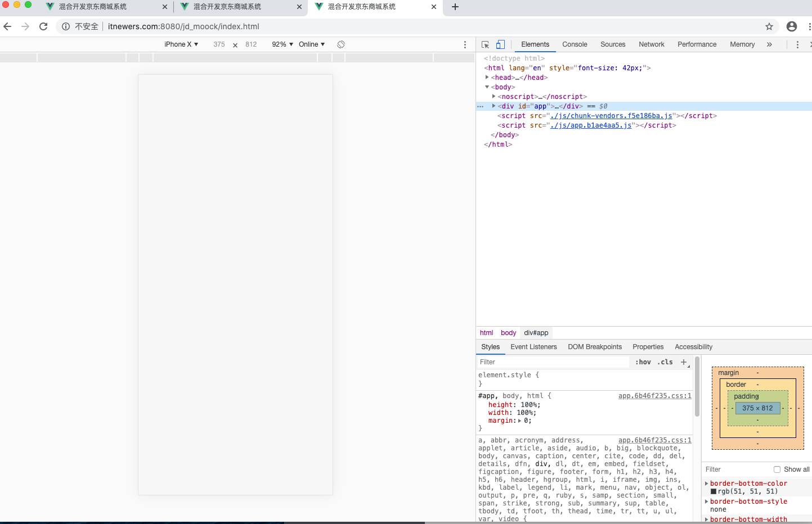Click the browser back arrow
This screenshot has height=524, width=812.
7,26
